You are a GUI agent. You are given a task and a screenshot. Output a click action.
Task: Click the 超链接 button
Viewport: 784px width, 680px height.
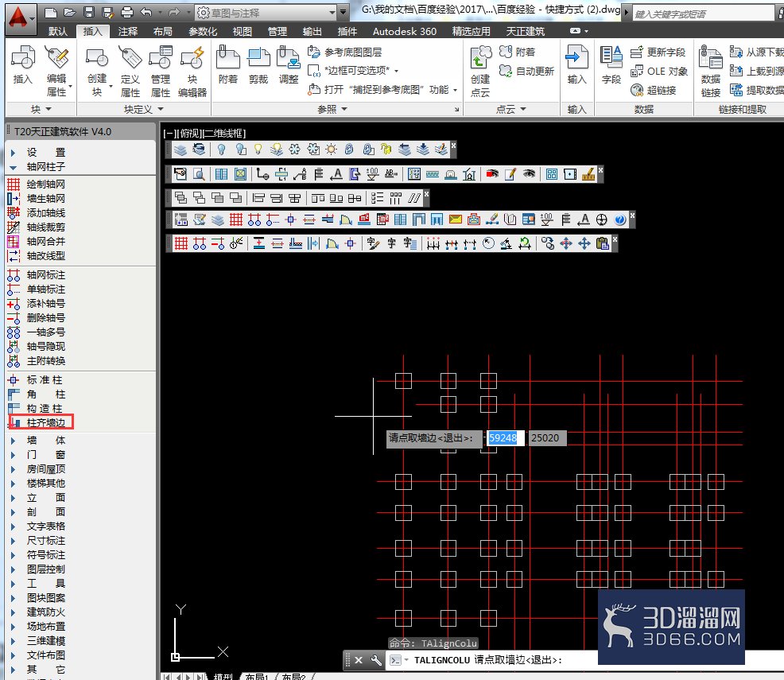(x=654, y=91)
